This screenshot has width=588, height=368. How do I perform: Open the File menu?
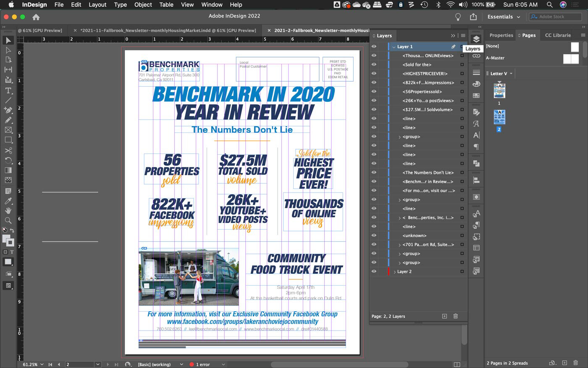click(x=59, y=5)
